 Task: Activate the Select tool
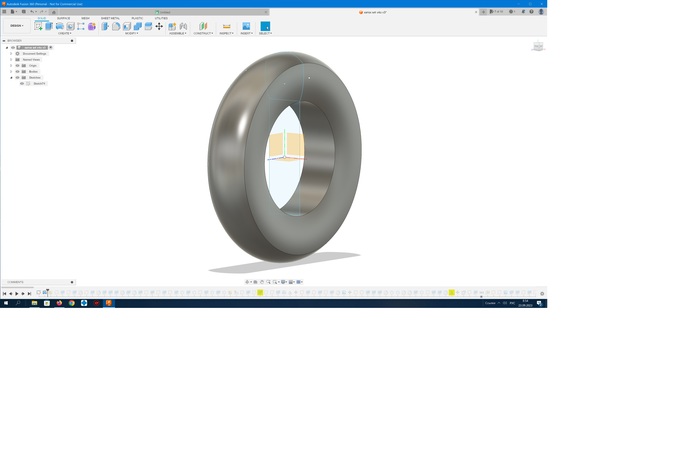pyautogui.click(x=265, y=26)
